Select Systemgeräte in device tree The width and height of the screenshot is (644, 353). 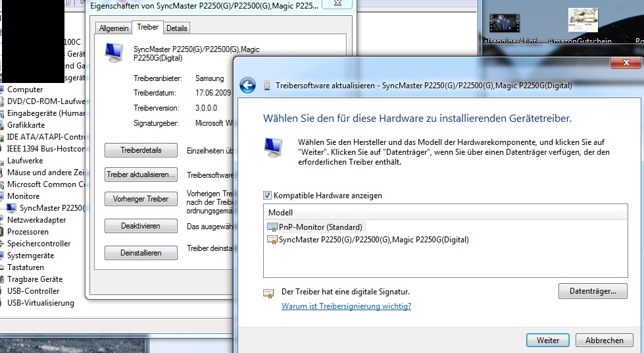click(30, 256)
